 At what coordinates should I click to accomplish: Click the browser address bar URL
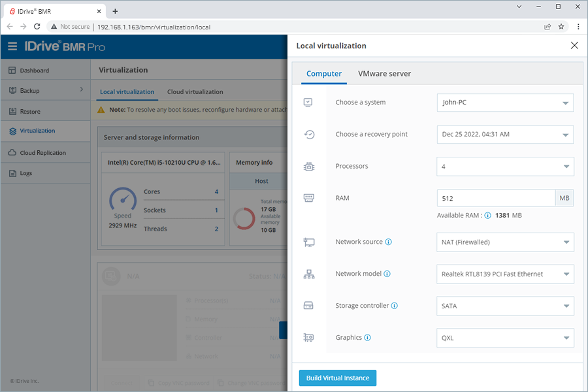coord(154,27)
